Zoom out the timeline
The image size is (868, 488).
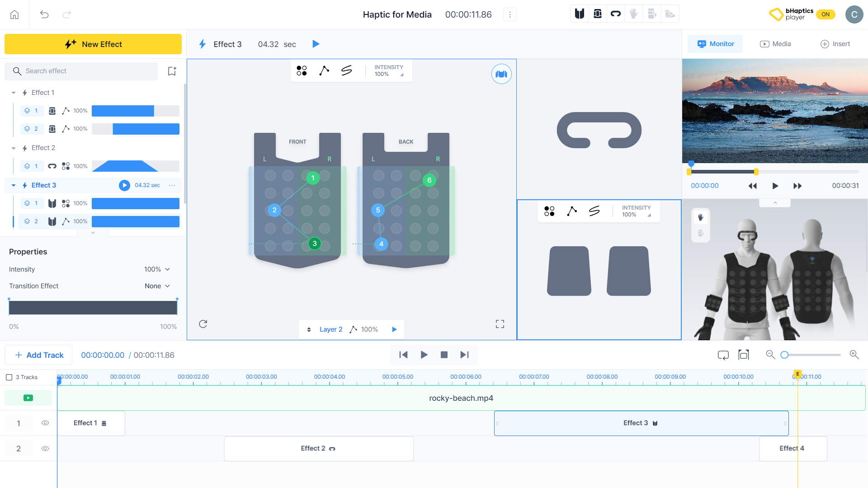click(x=771, y=355)
